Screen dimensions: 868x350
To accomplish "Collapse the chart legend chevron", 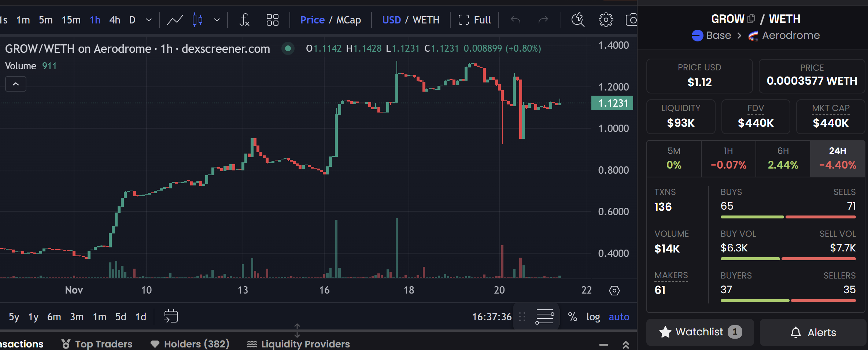I will coord(16,84).
